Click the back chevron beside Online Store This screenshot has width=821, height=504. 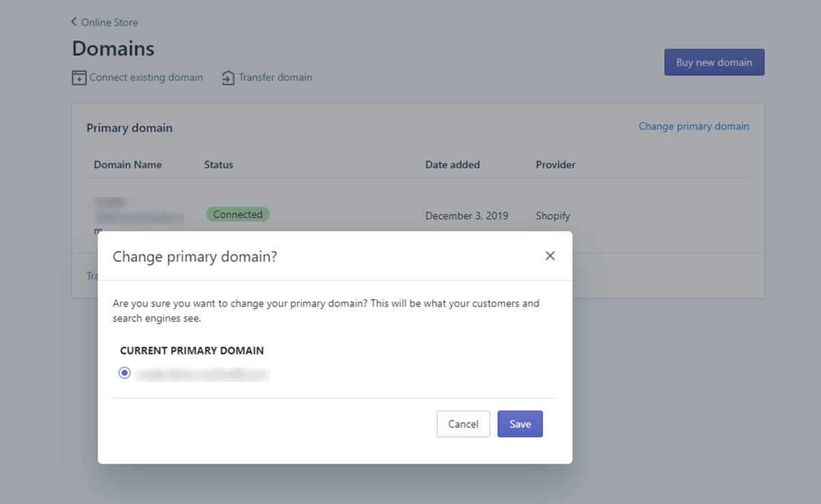[74, 22]
